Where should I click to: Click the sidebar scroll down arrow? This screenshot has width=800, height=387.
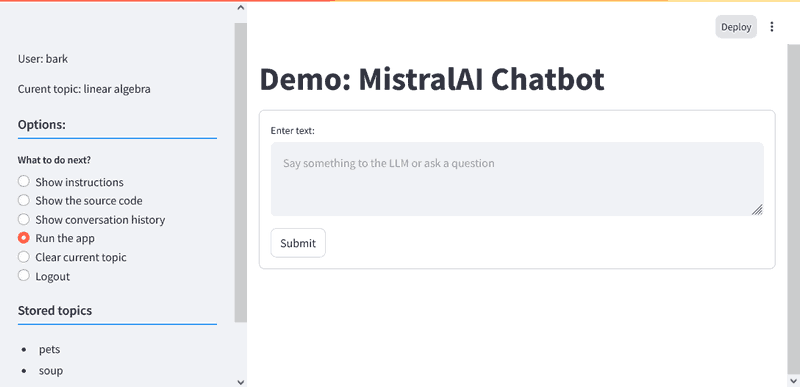[241, 381]
